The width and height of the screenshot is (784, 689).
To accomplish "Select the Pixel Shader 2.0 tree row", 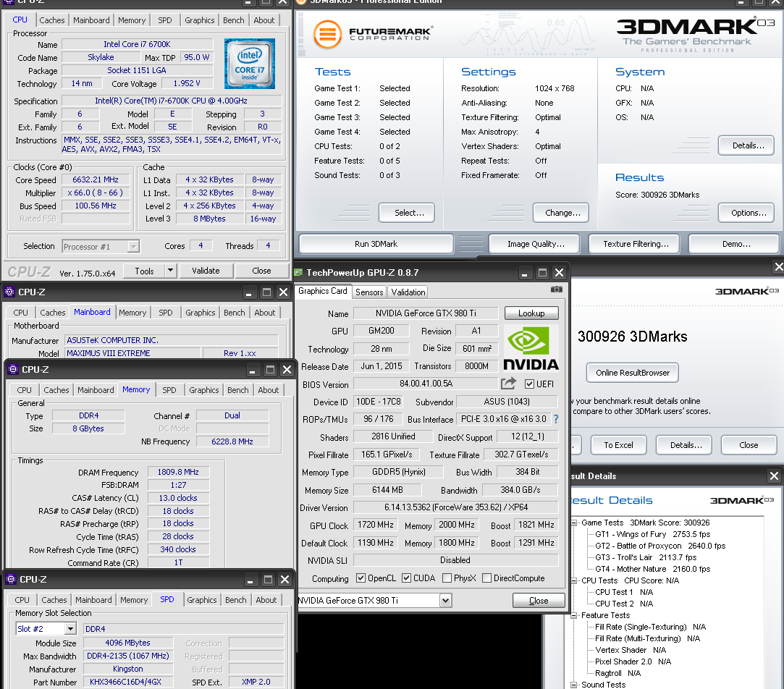I will (633, 661).
